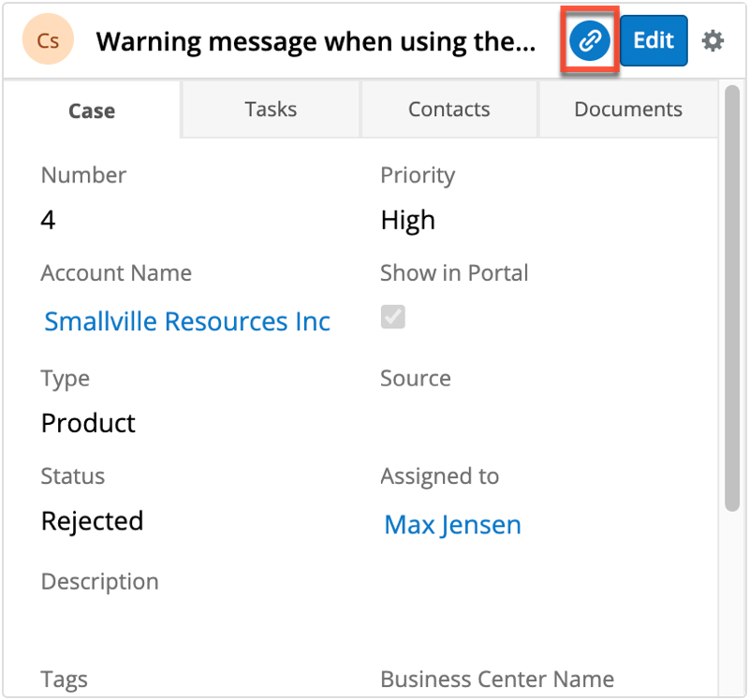Screen dimensions: 749x700
Task: Open Smallville Resources Inc account link
Action: (x=187, y=322)
